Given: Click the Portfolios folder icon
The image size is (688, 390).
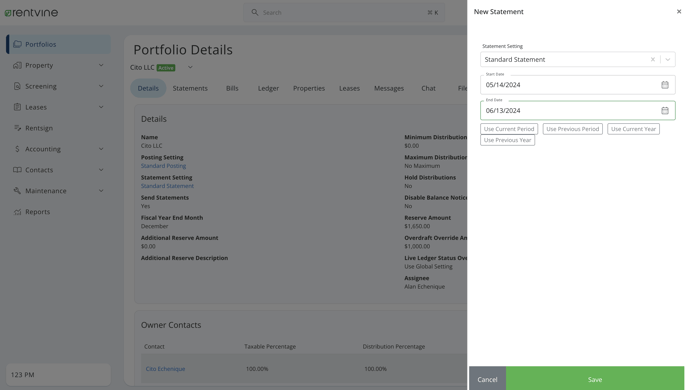Looking at the screenshot, I should [17, 44].
